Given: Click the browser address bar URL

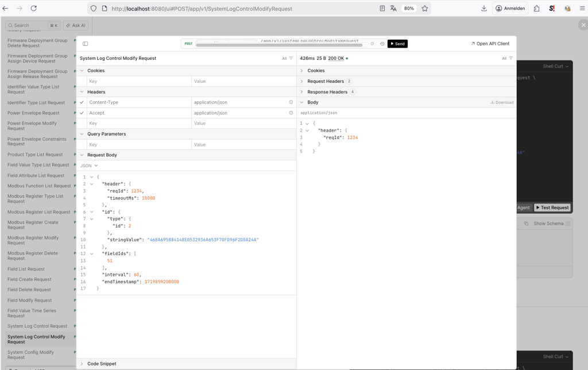Looking at the screenshot, I should click(202, 9).
